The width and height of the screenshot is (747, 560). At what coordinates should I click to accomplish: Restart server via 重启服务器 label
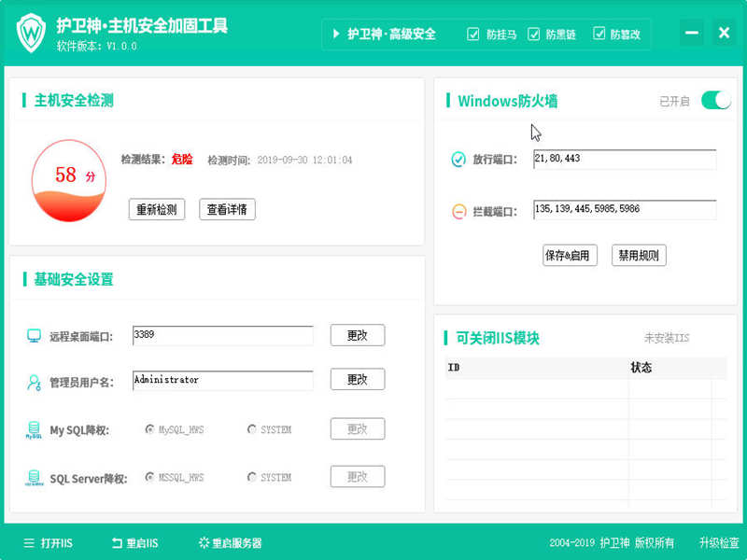click(x=237, y=543)
